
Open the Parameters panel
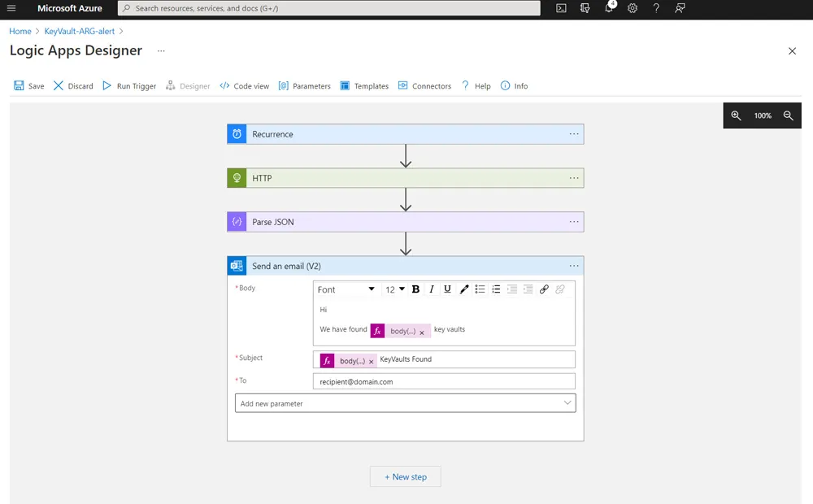tap(304, 86)
